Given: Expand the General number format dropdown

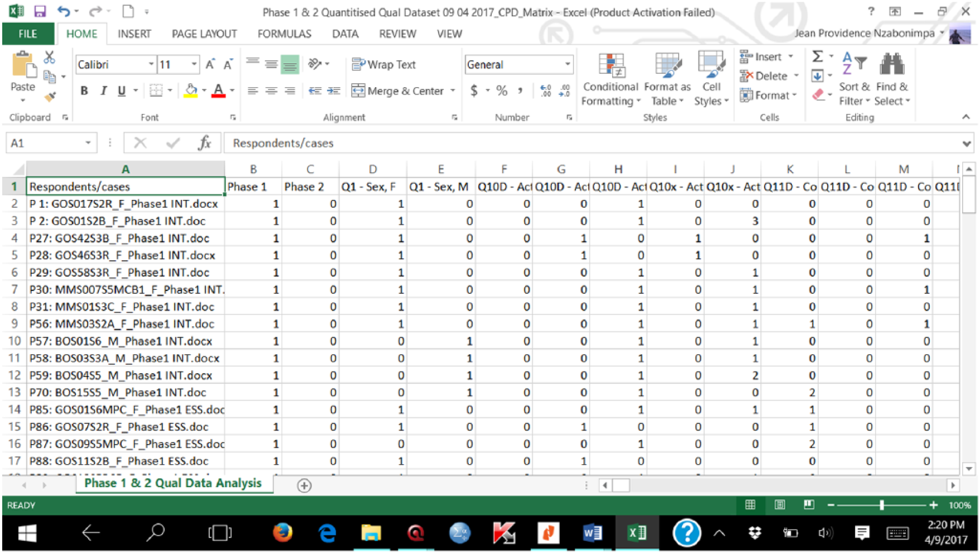Looking at the screenshot, I should (568, 65).
